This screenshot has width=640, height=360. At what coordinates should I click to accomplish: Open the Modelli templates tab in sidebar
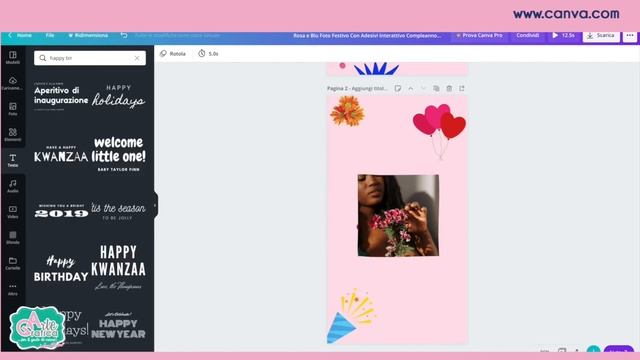(x=13, y=58)
